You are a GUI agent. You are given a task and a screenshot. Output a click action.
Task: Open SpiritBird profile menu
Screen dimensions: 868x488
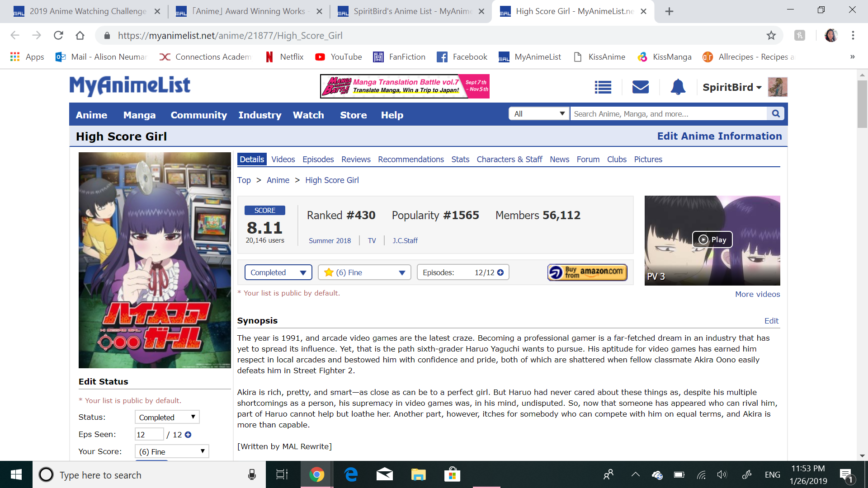pyautogui.click(x=731, y=87)
